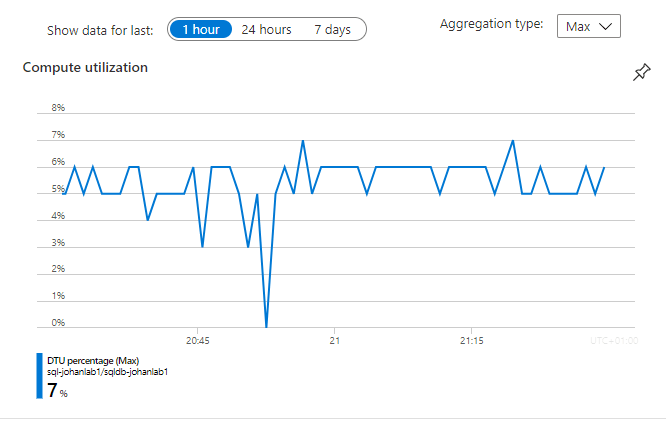Select the 1 hour time range
Viewport: 666px width, 421px height.
tap(201, 29)
